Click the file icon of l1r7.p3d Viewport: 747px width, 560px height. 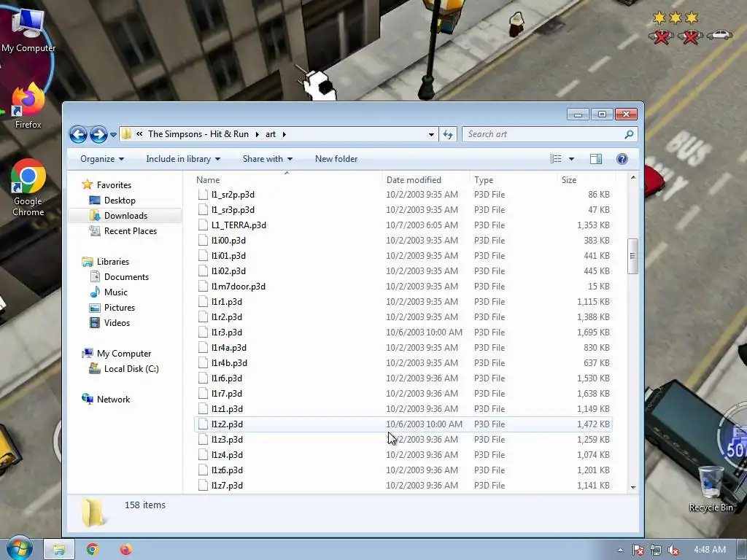click(203, 394)
